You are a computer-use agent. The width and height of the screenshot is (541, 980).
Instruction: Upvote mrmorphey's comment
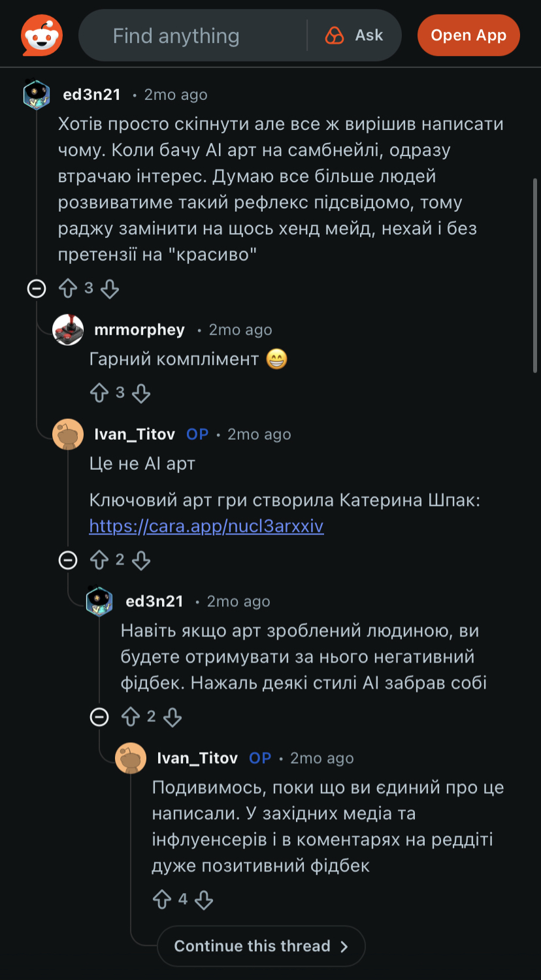pyautogui.click(x=99, y=393)
